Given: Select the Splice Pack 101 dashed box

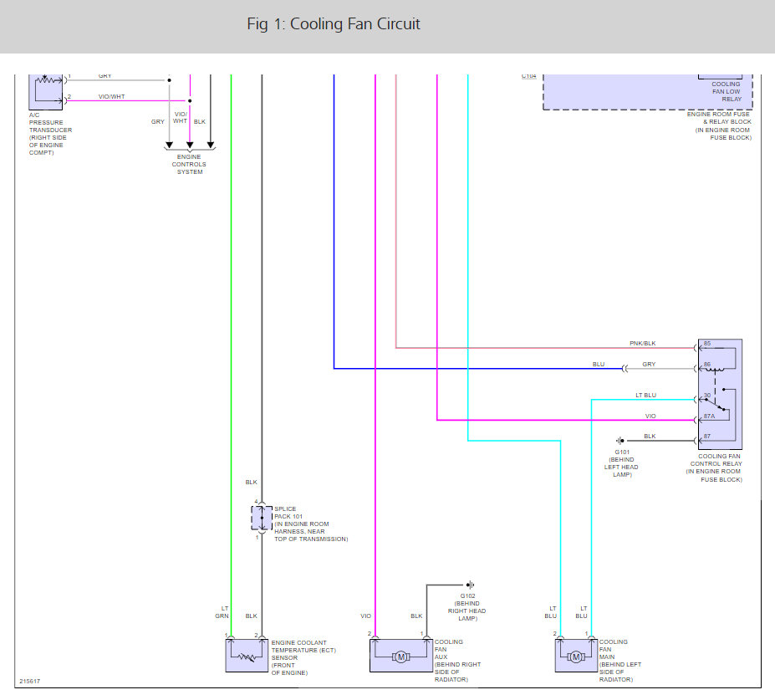Looking at the screenshot, I should click(262, 518).
